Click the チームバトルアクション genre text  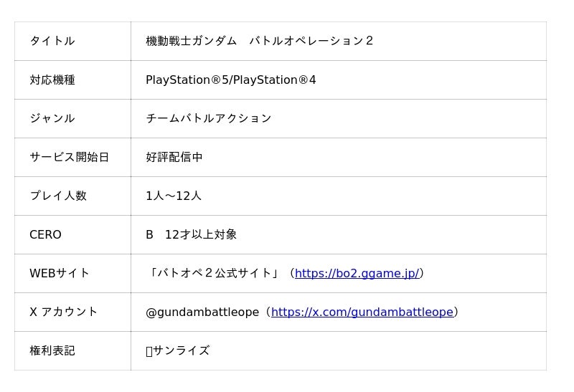click(x=208, y=118)
